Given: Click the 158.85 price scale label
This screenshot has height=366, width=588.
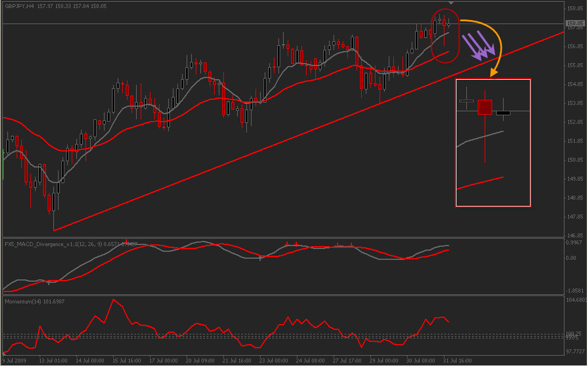Looking at the screenshot, I should point(575,9).
